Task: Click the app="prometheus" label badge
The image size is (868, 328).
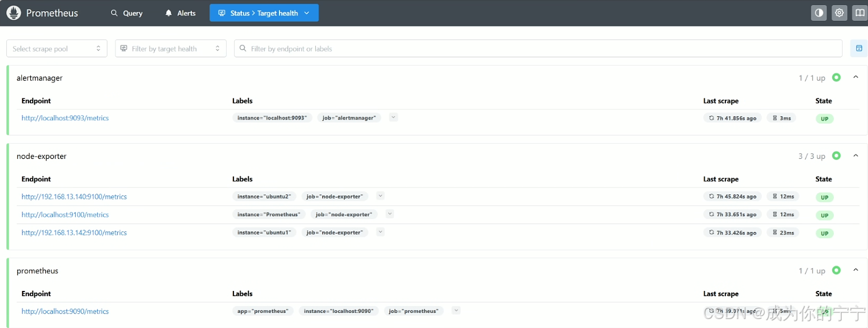Action: 263,311
